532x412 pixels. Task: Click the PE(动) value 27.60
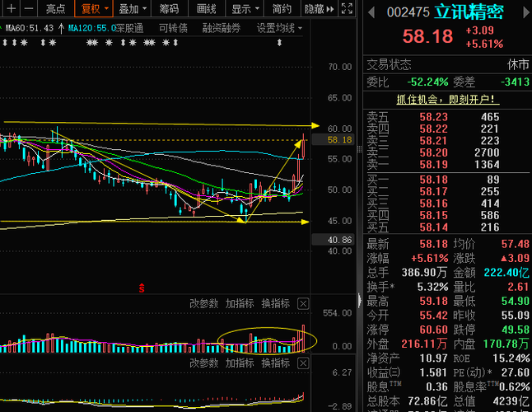[x=516, y=372]
